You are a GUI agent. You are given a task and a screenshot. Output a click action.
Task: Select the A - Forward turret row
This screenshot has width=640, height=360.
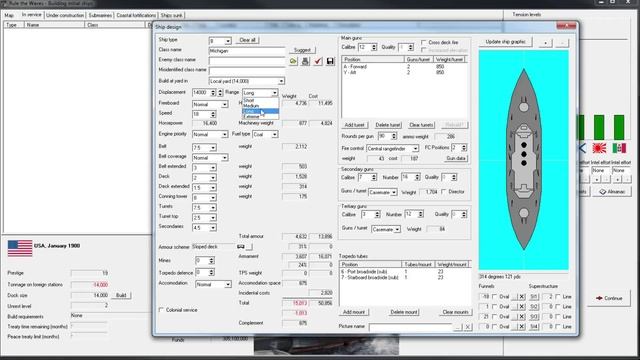point(404,67)
